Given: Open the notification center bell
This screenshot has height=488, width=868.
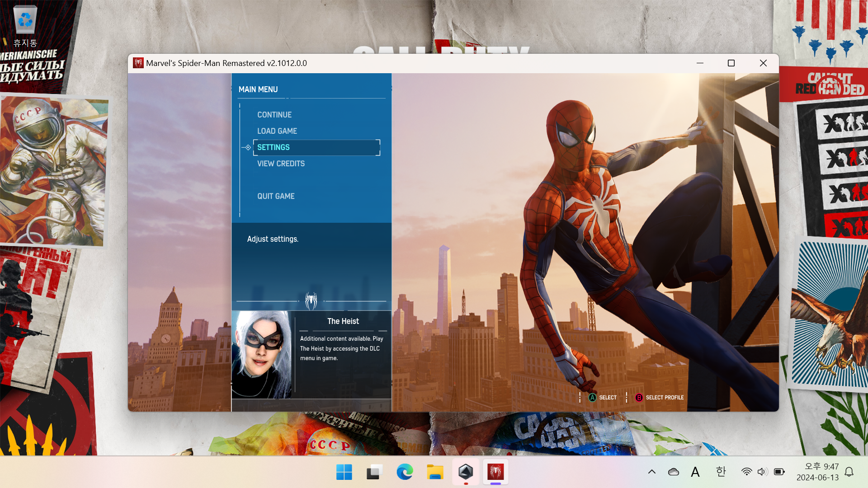Looking at the screenshot, I should click(x=849, y=472).
